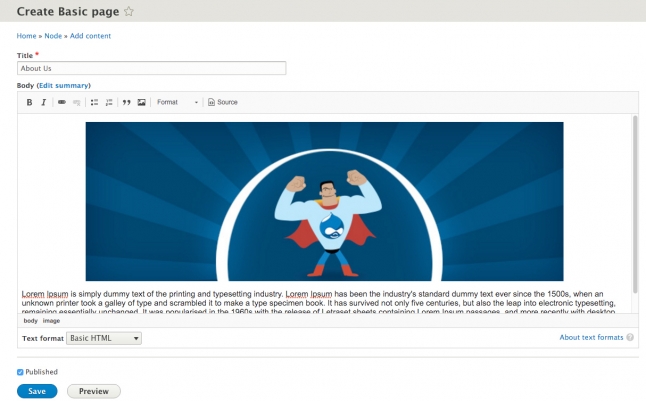Preview the basic page
Screen dimensions: 646x401
point(94,391)
